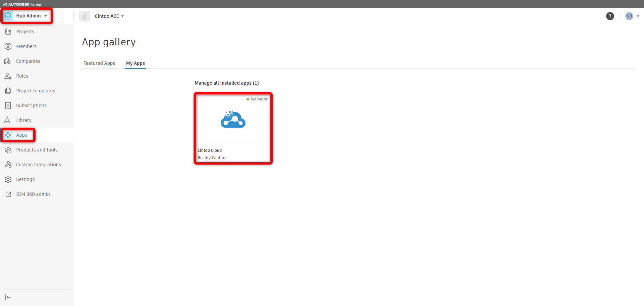
Task: Go to the Members page
Action: pyautogui.click(x=26, y=46)
